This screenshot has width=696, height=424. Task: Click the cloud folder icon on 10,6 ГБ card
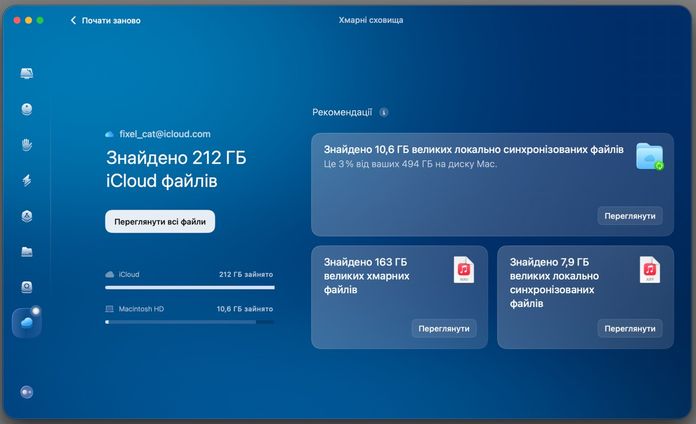649,156
